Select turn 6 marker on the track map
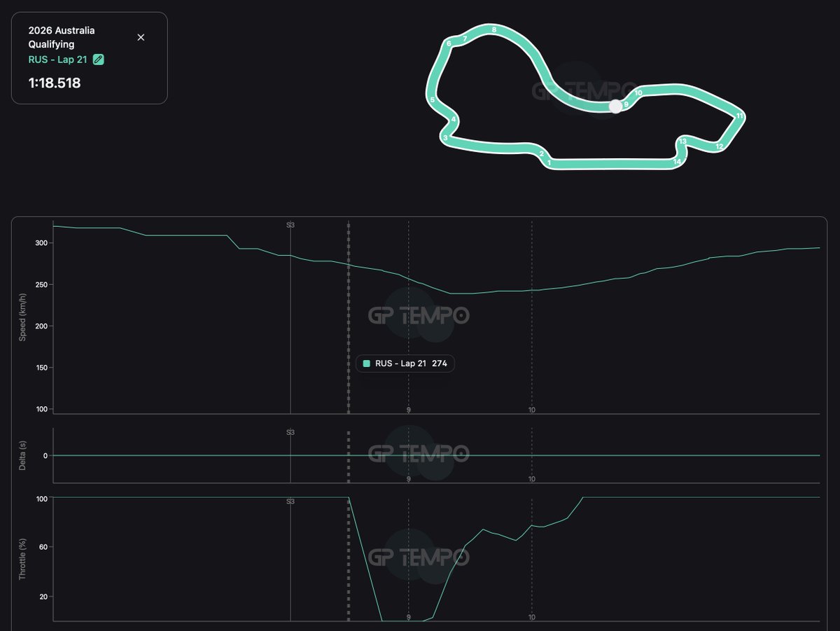The image size is (840, 631). click(x=449, y=43)
